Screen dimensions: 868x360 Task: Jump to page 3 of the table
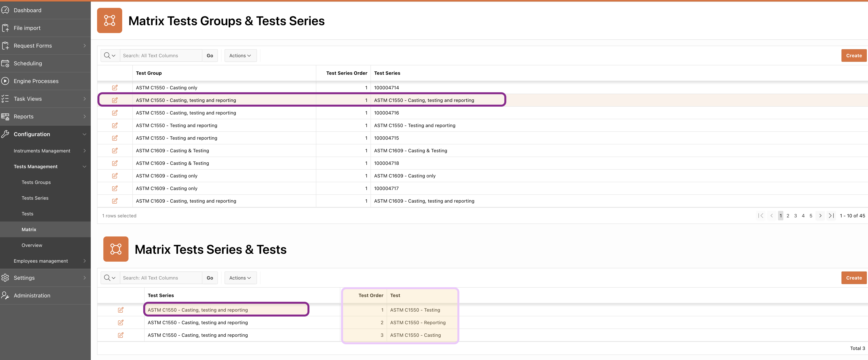(796, 216)
